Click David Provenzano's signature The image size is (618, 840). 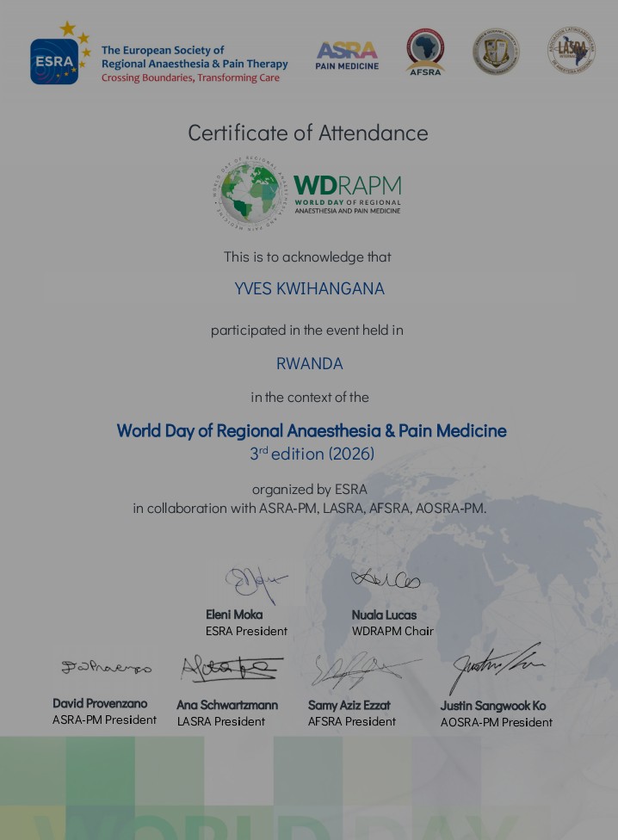(x=106, y=668)
